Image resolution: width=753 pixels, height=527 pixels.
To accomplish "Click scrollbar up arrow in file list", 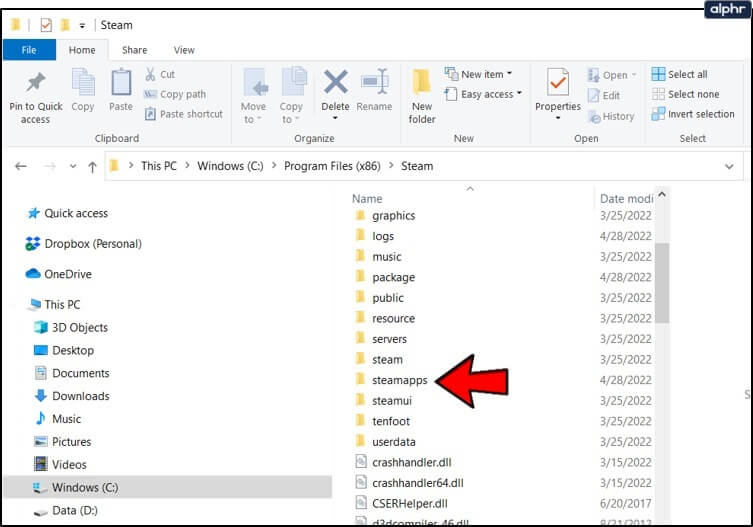I will [x=662, y=195].
